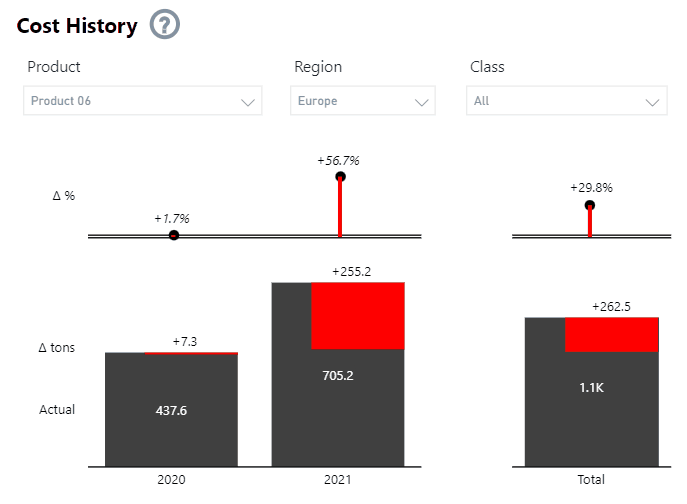
Task: Click the 2020 axis label
Action: point(171,480)
